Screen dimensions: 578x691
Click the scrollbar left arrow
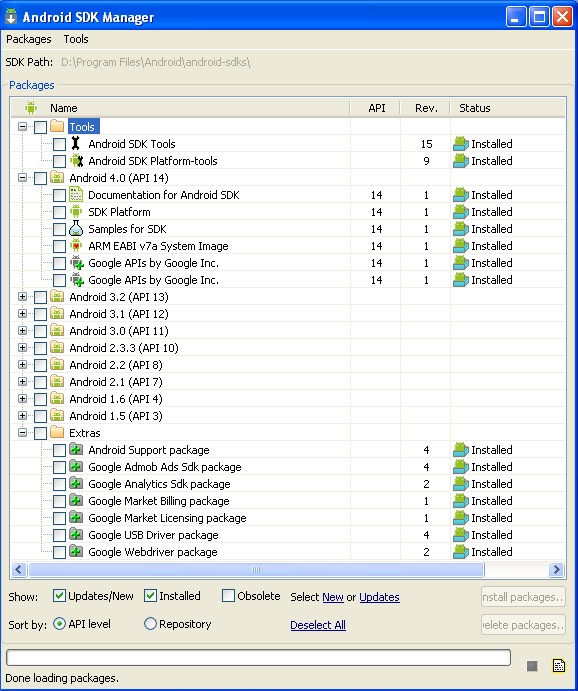[x=19, y=569]
